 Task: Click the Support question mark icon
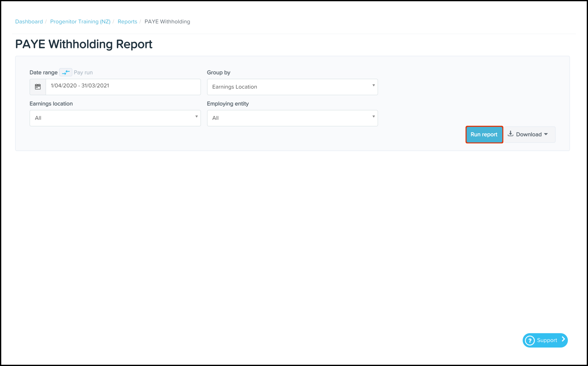point(530,340)
